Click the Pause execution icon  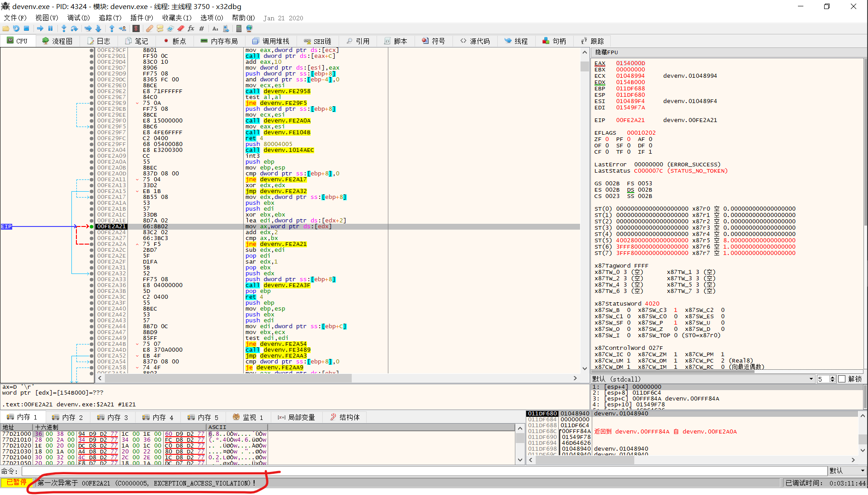[50, 28]
